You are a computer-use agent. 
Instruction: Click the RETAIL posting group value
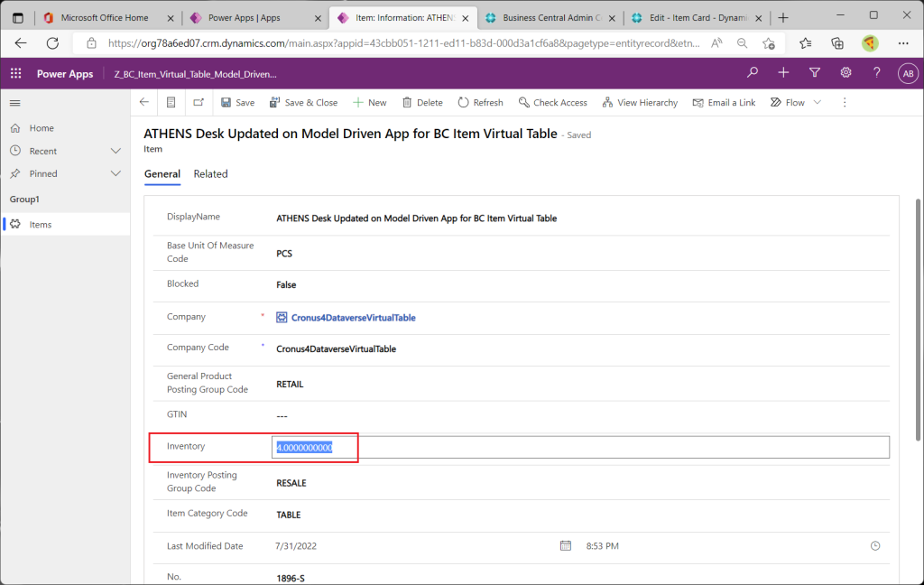[290, 384]
